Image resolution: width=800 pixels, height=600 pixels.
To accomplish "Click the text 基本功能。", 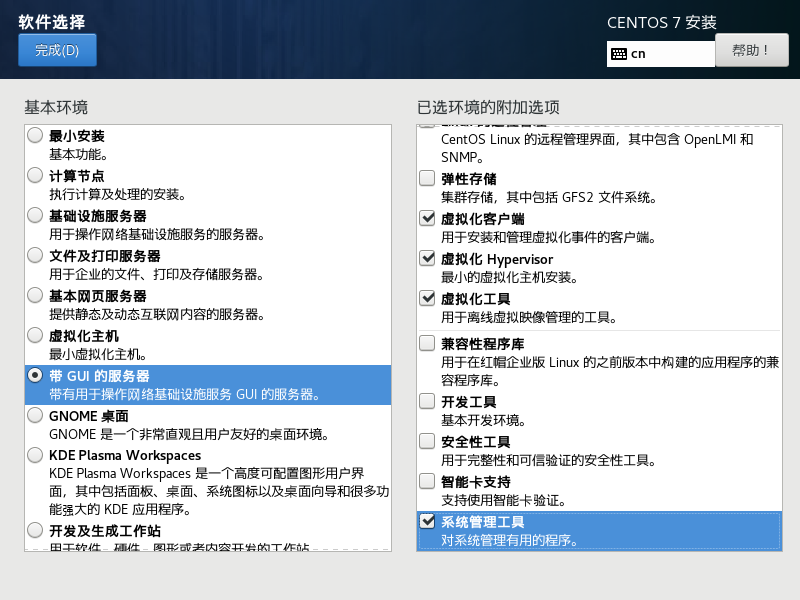I will pyautogui.click(x=78, y=154).
